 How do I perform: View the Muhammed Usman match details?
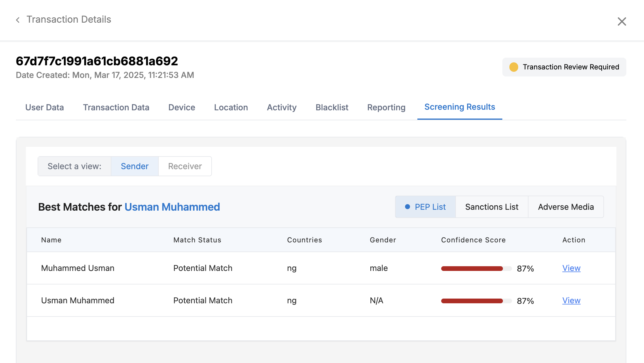571,268
